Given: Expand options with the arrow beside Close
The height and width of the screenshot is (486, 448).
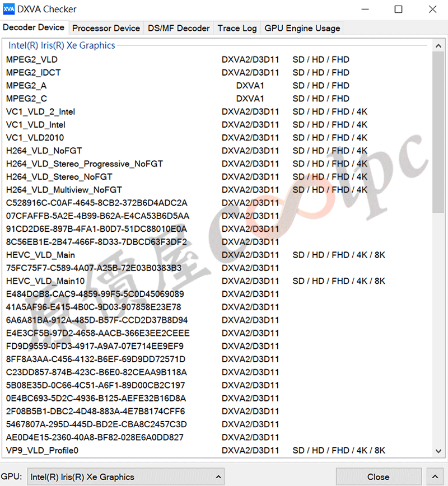Looking at the screenshot, I should tap(435, 476).
